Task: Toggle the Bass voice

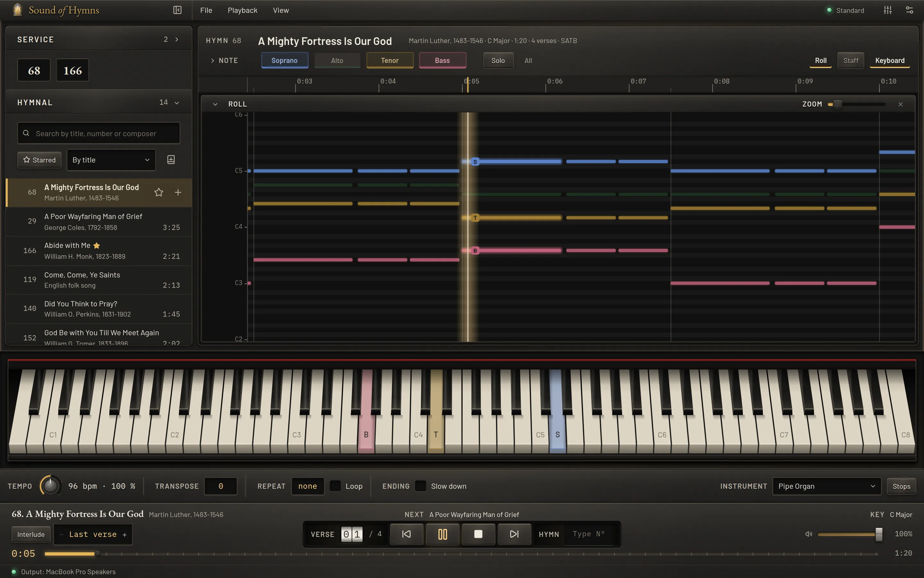Action: [x=442, y=60]
